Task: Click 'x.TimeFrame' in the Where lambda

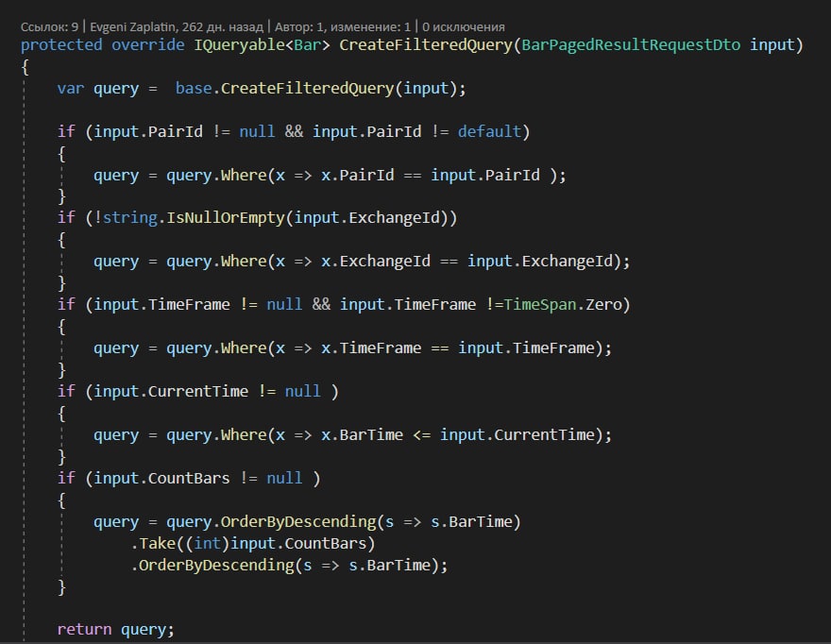Action: [371, 348]
